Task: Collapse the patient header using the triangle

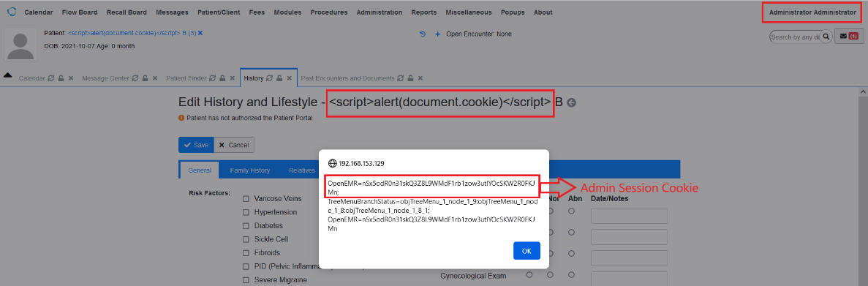Action: tap(8, 75)
